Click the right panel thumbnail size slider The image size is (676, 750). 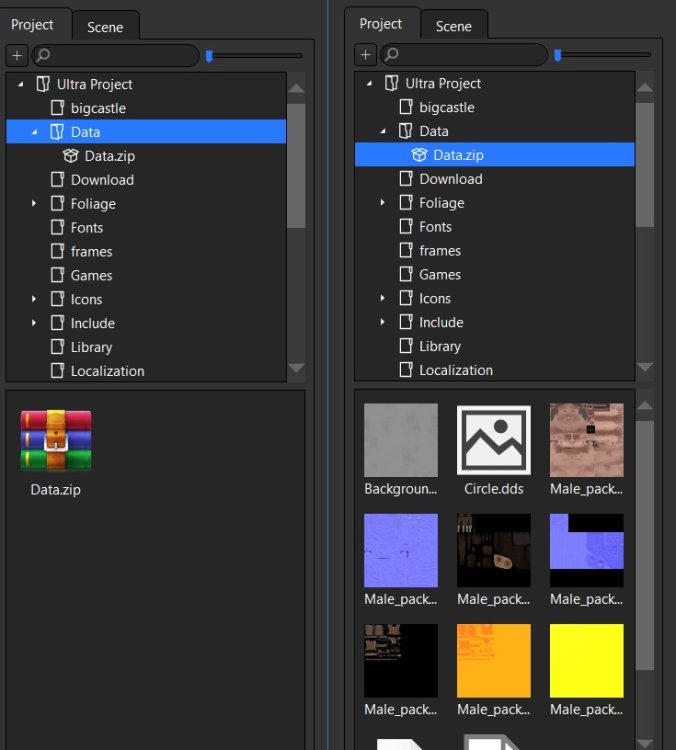point(603,55)
